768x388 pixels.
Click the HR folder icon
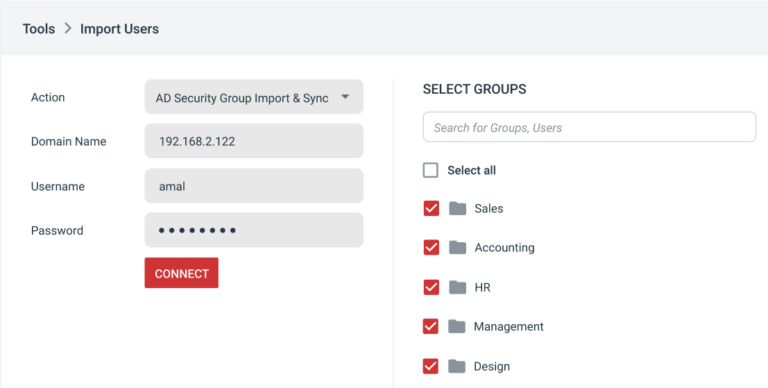[457, 287]
